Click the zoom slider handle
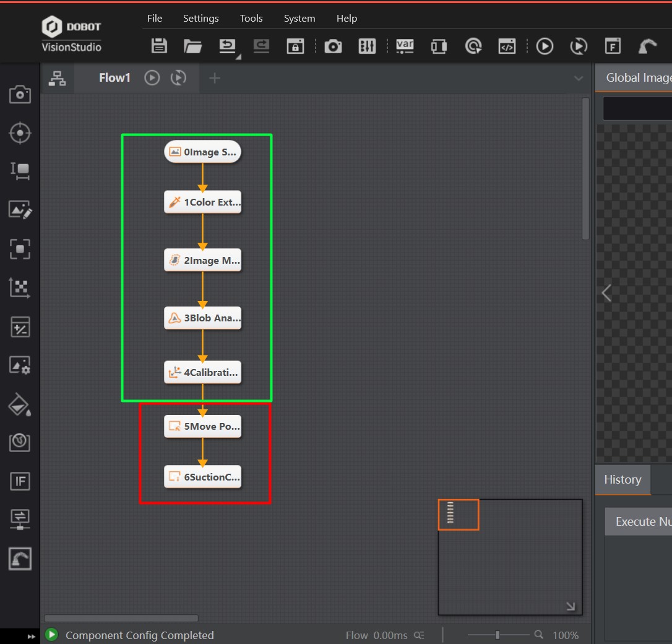Image resolution: width=672 pixels, height=644 pixels. (x=498, y=635)
